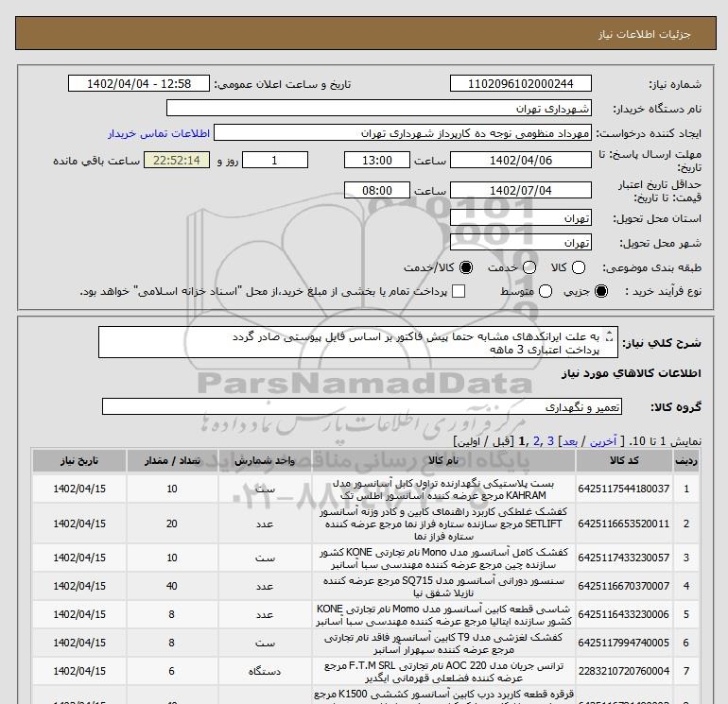
Task: Toggle the اسناد خزانه اسلامی payment checkbox
Action: (x=459, y=291)
